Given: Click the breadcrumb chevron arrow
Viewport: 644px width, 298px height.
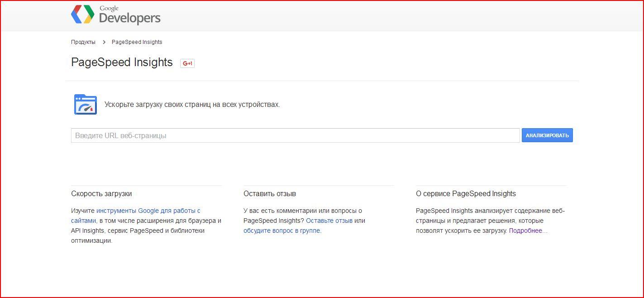Looking at the screenshot, I should (x=104, y=42).
